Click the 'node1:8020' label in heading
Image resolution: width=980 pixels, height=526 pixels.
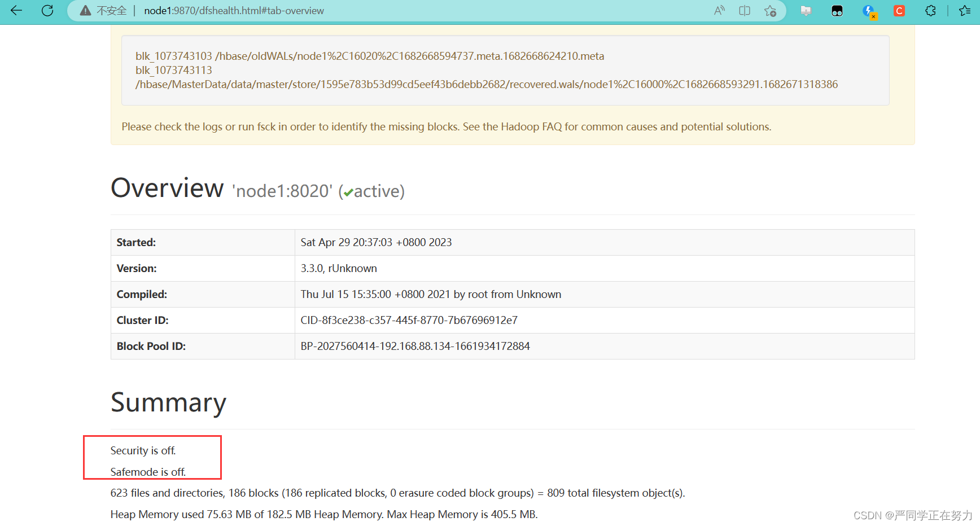pos(281,191)
